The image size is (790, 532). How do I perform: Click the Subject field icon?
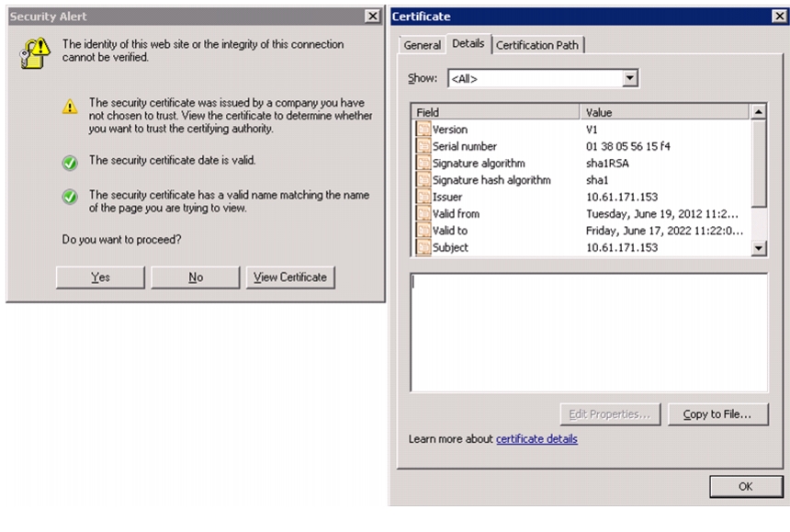coord(423,247)
